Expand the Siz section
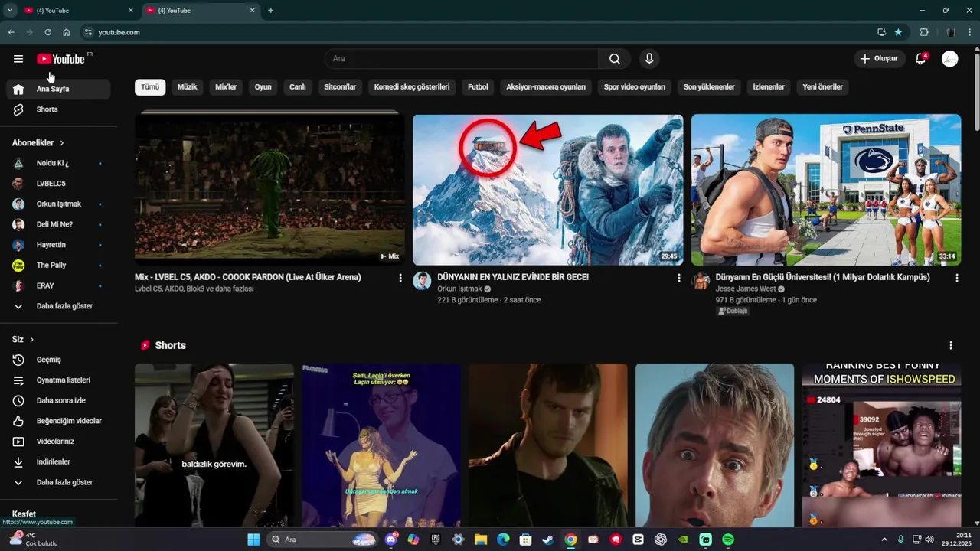The image size is (980, 551). (23, 339)
